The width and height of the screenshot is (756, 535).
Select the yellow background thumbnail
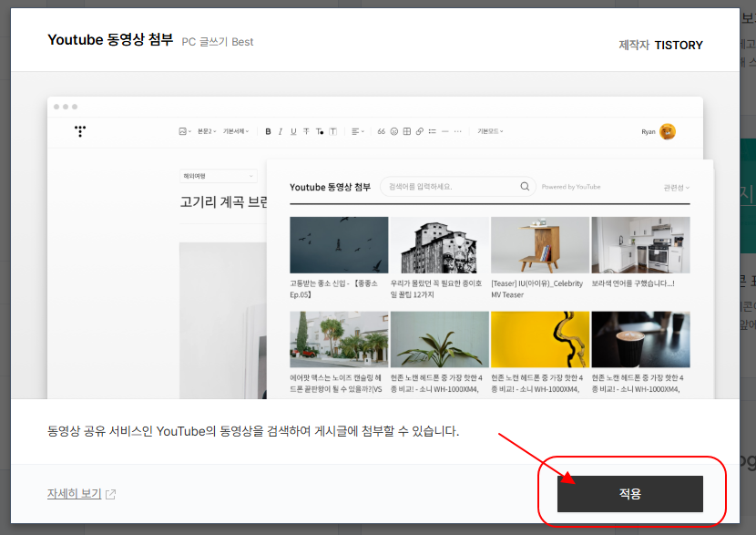coord(540,339)
